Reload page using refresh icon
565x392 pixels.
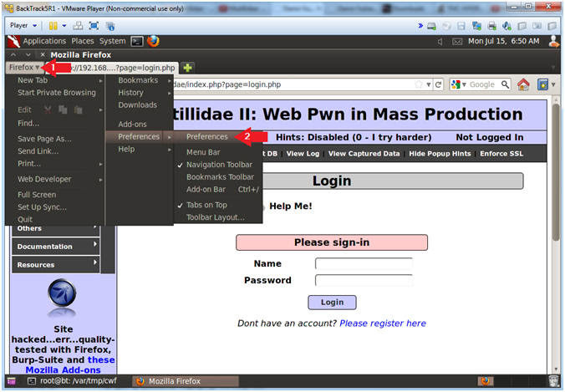point(438,84)
